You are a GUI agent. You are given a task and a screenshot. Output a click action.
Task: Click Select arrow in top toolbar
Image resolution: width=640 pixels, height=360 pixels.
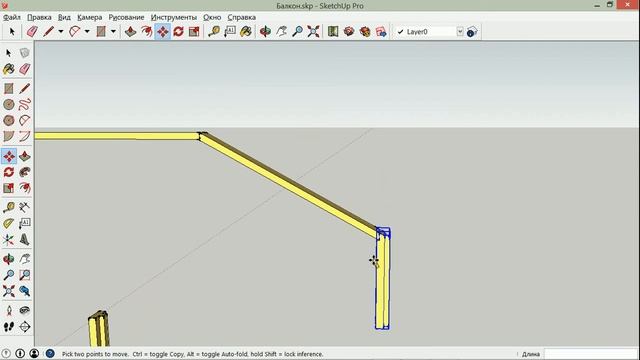[x=12, y=31]
